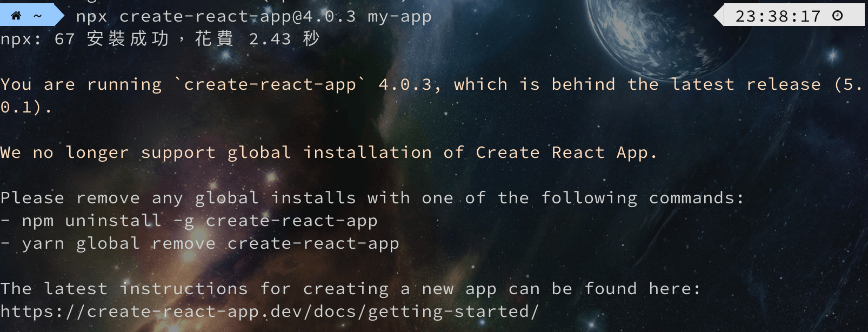Click the 'npm uninstall -g create-react-app' line
868x332 pixels.
[189, 221]
